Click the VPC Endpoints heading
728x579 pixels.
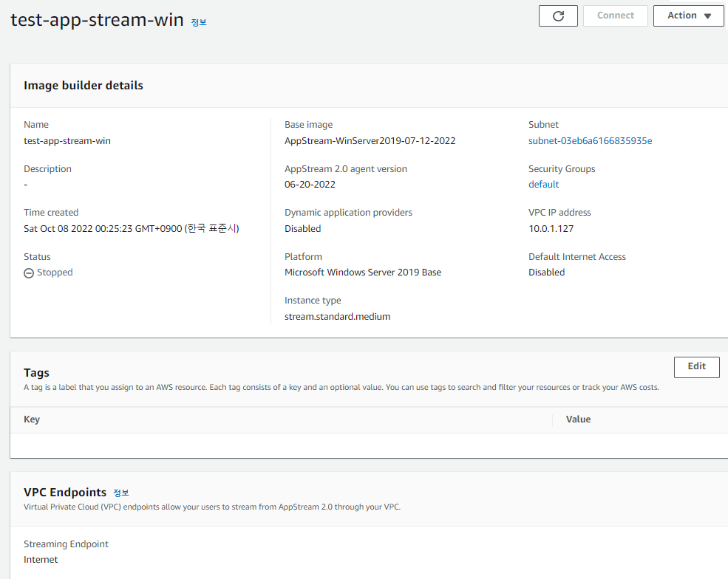(65, 493)
